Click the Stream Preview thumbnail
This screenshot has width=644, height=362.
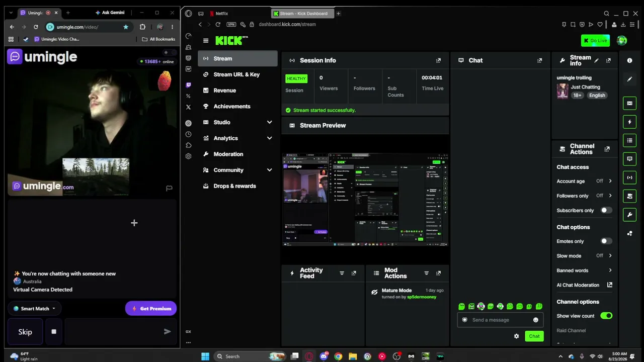(365, 200)
